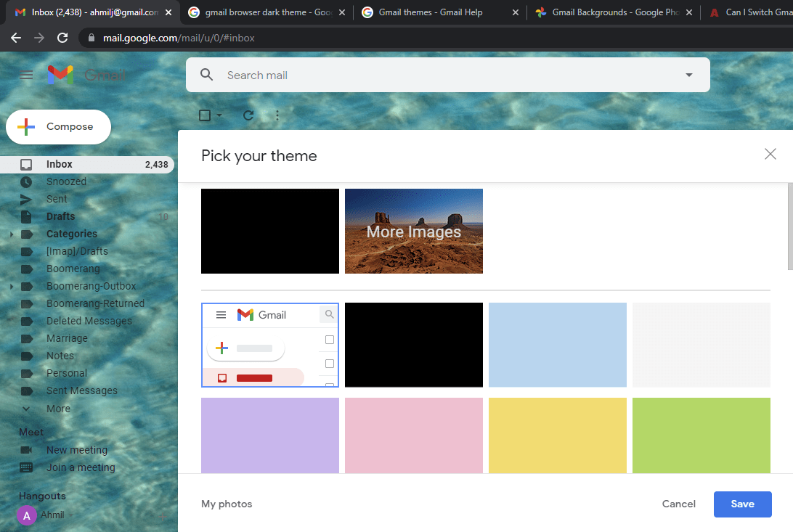Switch to Gmail Backgrounds Google Photos tab

(x=615, y=12)
